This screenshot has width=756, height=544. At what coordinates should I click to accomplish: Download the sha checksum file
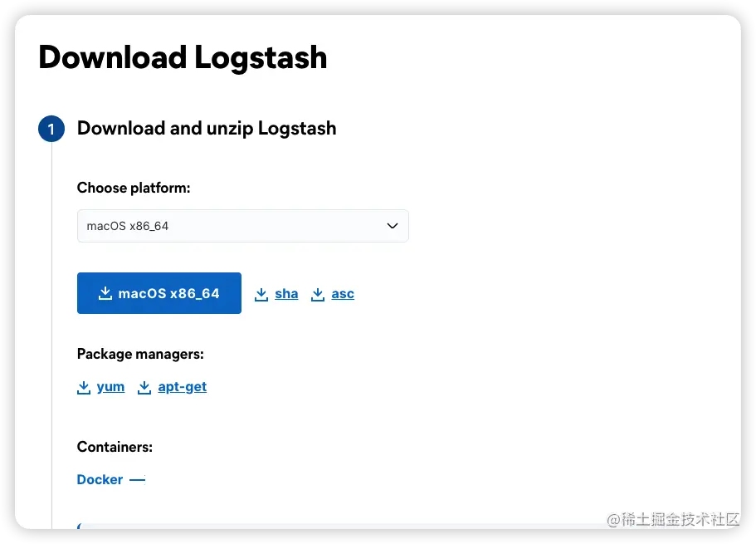(x=285, y=293)
